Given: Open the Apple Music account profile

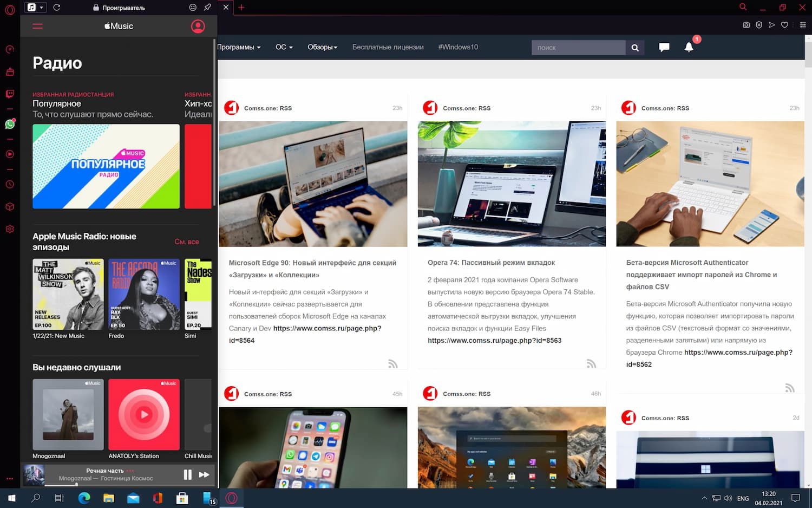Looking at the screenshot, I should 198,26.
